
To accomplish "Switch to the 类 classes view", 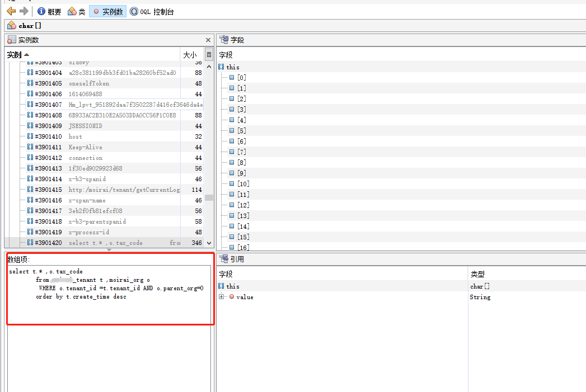I will point(76,11).
